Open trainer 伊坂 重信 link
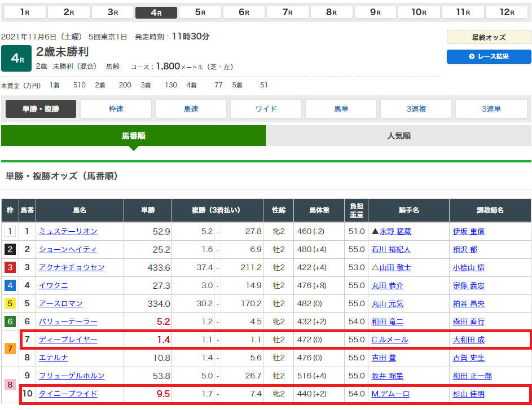This screenshot has height=410, width=532. click(x=468, y=231)
